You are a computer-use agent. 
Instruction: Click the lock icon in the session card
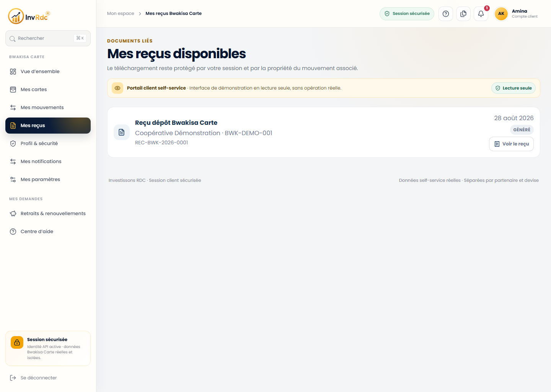coord(17,343)
